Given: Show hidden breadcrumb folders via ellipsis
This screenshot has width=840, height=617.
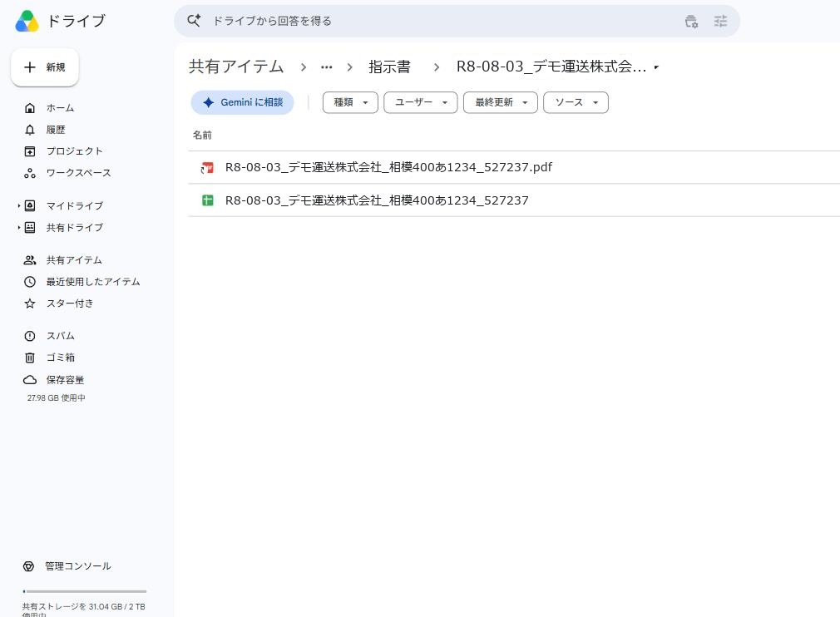Looking at the screenshot, I should click(x=326, y=67).
